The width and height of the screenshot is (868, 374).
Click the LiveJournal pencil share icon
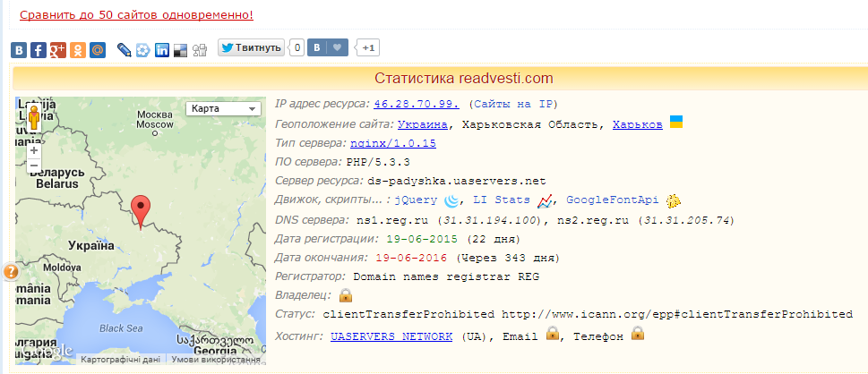tap(124, 50)
